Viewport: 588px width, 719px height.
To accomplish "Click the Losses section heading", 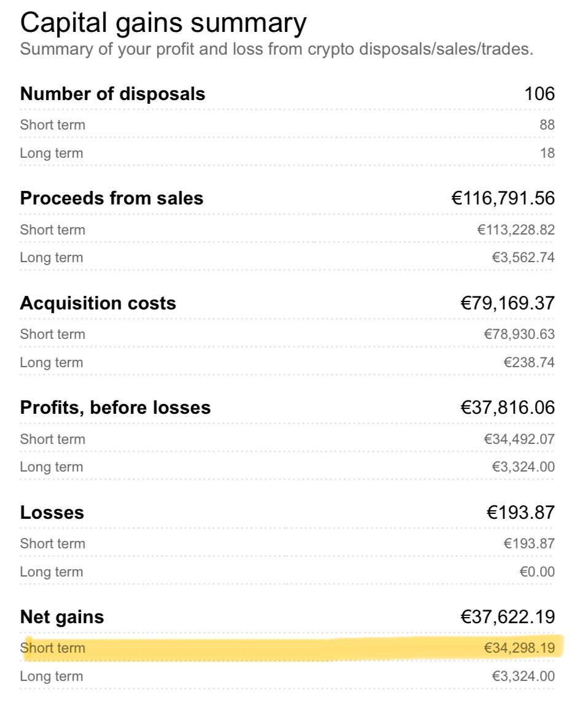I will (x=52, y=513).
